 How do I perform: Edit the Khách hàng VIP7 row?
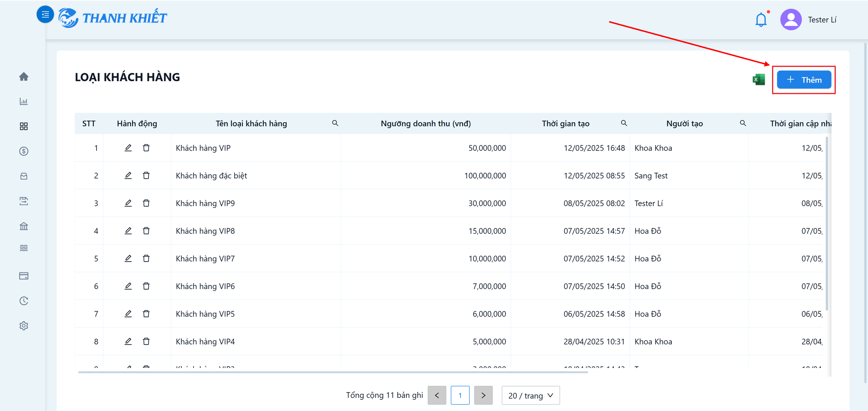(x=128, y=258)
